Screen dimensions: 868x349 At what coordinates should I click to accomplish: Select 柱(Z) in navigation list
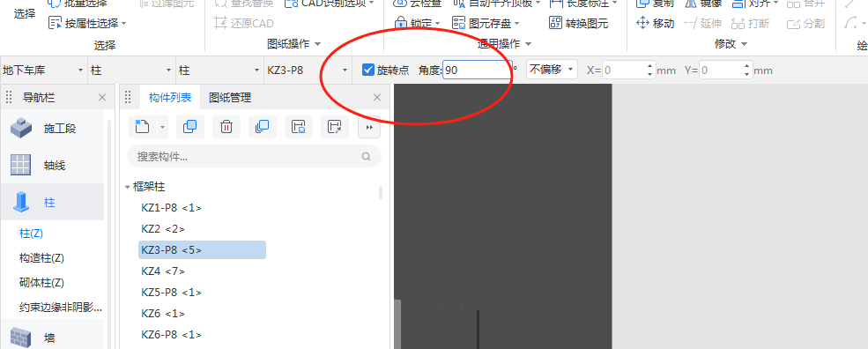click(x=31, y=234)
